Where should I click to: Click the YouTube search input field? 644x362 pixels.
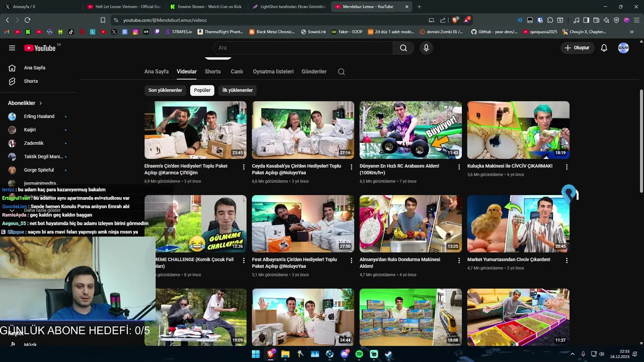pos(303,48)
